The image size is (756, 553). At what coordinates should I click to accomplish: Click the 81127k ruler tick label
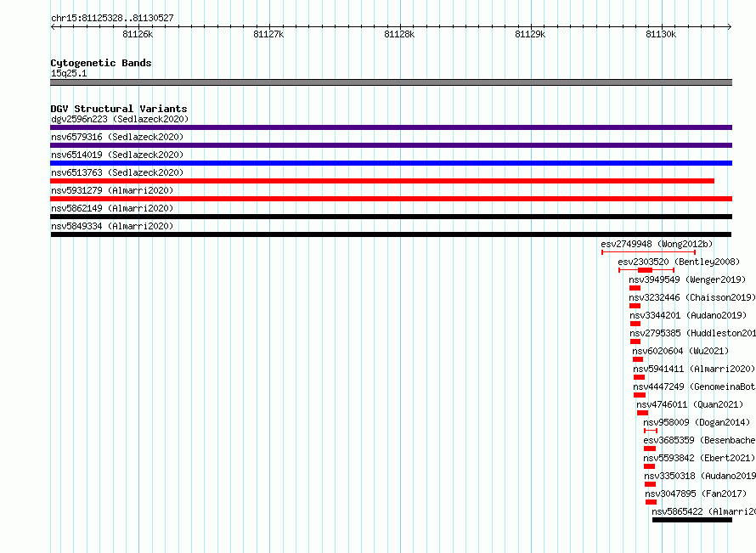[x=268, y=34]
